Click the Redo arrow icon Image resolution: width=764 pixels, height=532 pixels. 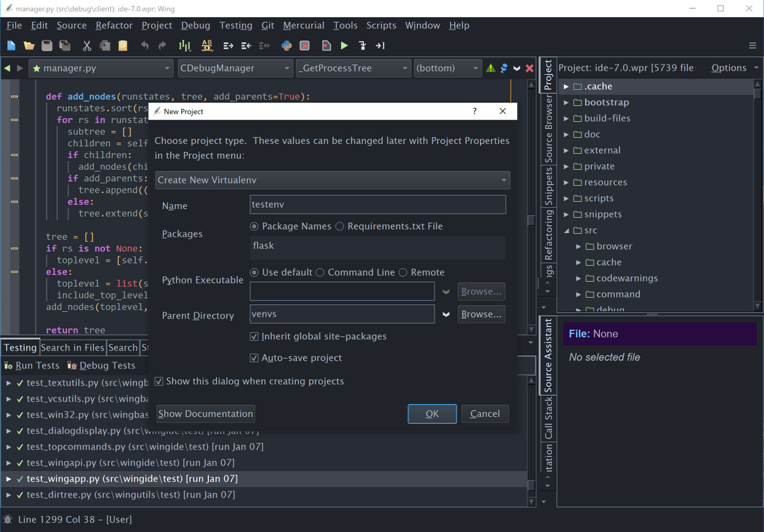click(x=162, y=46)
